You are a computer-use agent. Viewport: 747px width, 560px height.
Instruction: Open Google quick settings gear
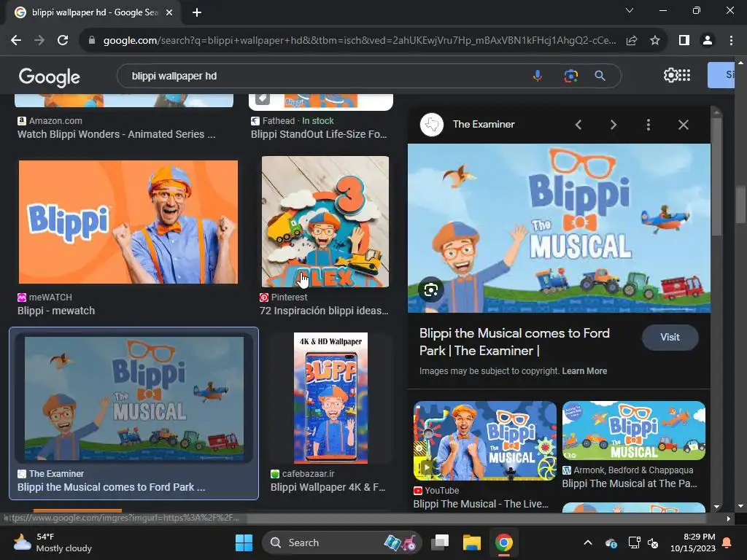[x=670, y=75]
